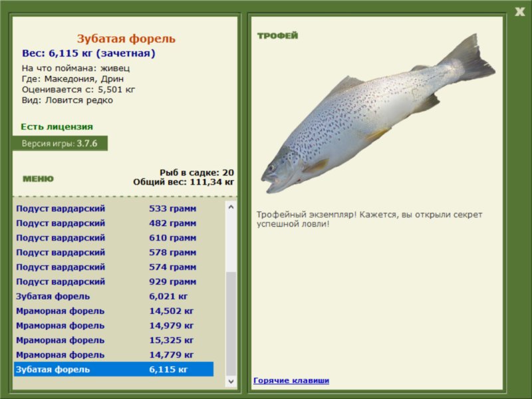Select Подуст вардарский 482 грамм row

(114, 223)
